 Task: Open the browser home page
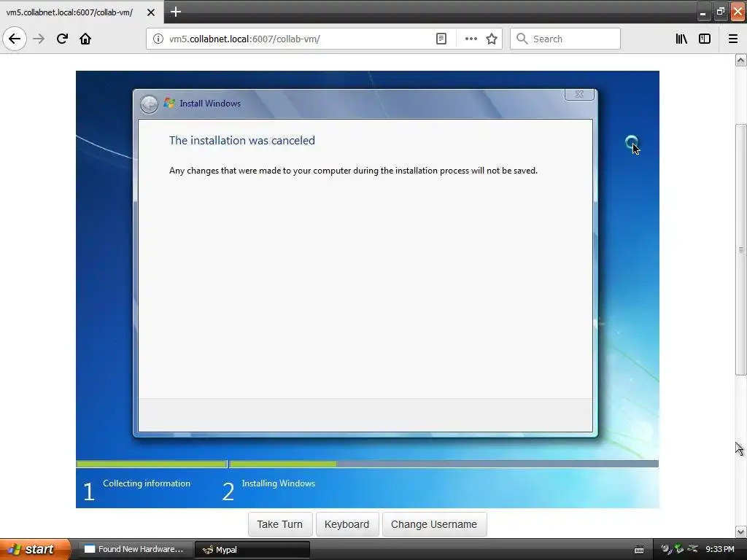coord(85,39)
